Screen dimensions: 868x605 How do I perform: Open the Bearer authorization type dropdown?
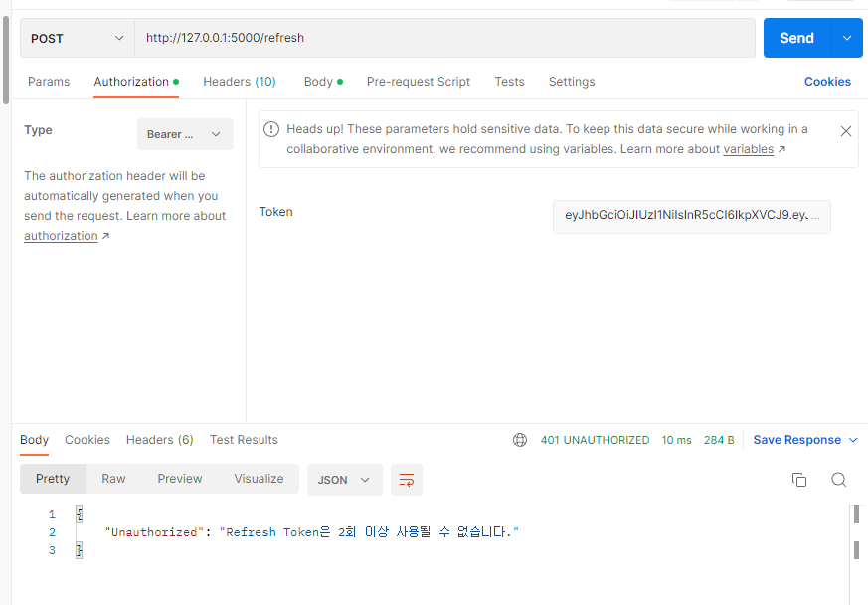pos(185,134)
